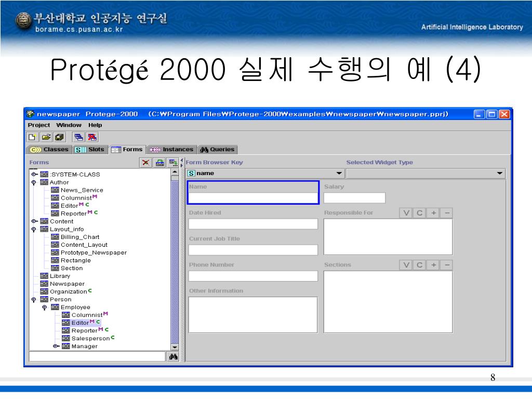Viewport: 532px width, 399px height.
Task: Click the form icon beside Library in tree
Action: tap(44, 276)
